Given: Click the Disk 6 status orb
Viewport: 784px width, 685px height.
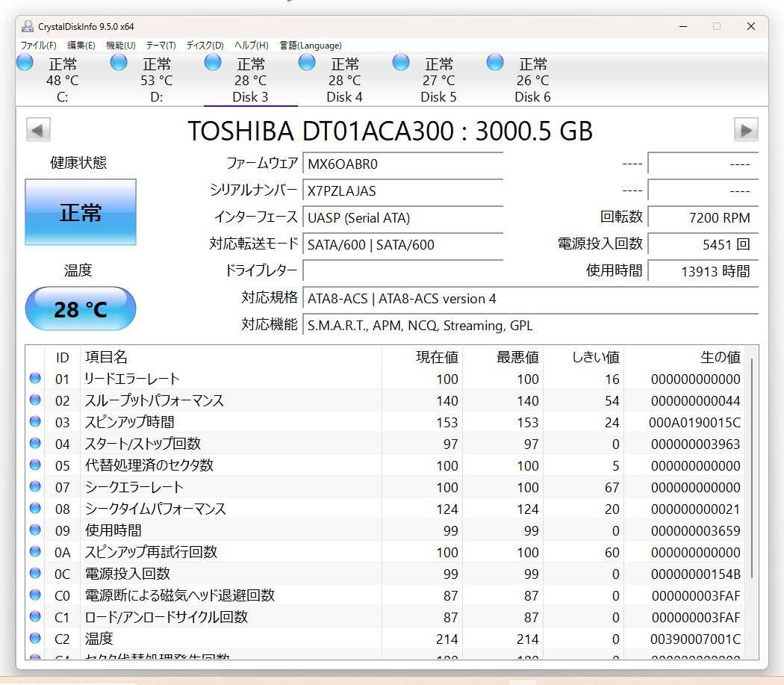Looking at the screenshot, I should click(x=495, y=63).
